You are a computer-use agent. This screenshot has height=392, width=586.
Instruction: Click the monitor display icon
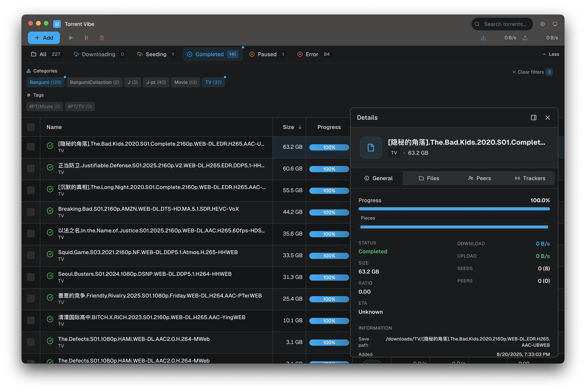coord(555,24)
